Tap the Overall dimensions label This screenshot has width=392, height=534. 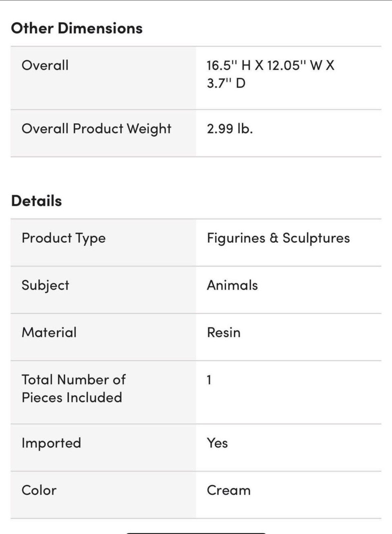pos(45,65)
